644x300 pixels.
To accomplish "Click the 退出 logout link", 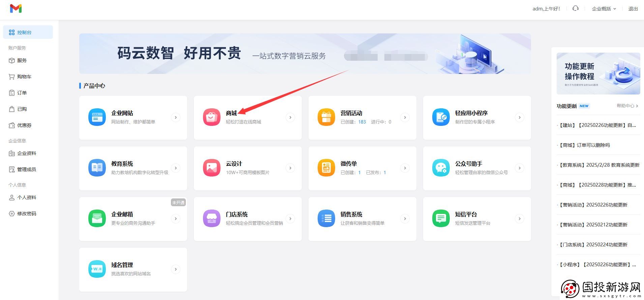I will point(633,9).
